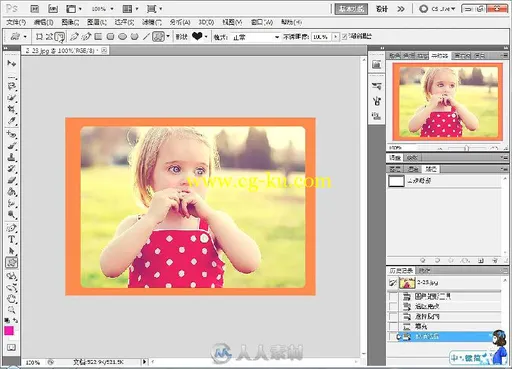
Task: Enable Shape Layers mode in options bar
Action: (x=39, y=37)
